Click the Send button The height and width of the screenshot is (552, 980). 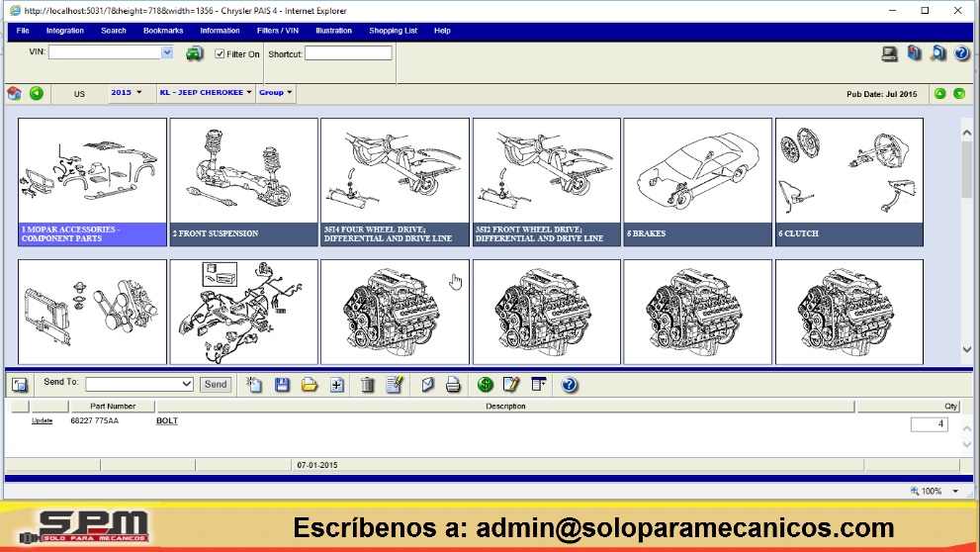[x=216, y=384]
